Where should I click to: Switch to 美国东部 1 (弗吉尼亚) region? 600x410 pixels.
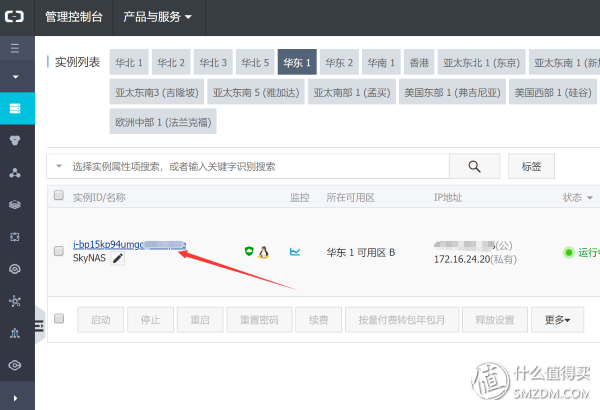453,92
